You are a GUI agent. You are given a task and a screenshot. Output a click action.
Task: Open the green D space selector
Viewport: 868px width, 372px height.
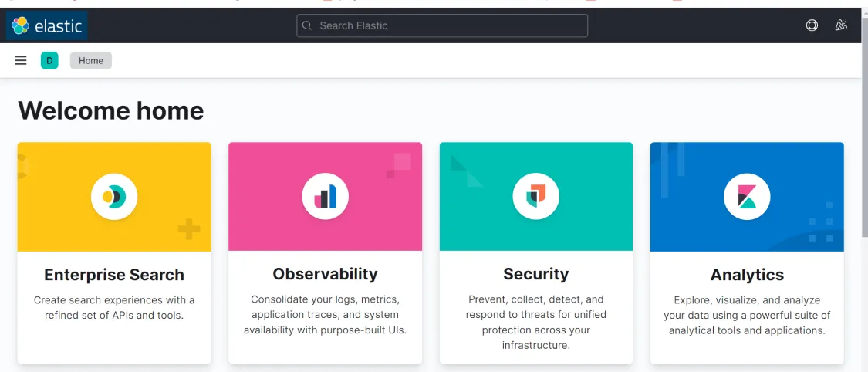[x=49, y=60]
